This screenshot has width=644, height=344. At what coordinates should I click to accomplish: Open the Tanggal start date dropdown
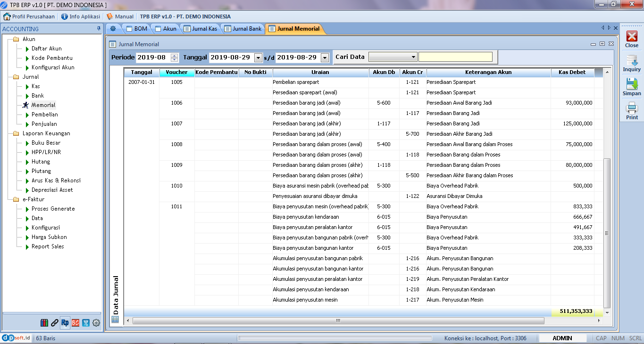tap(258, 57)
